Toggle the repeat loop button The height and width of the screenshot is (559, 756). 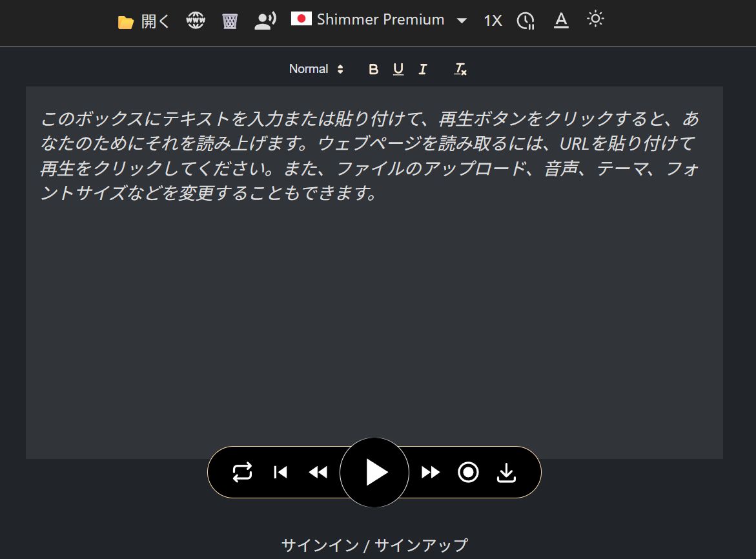(242, 473)
